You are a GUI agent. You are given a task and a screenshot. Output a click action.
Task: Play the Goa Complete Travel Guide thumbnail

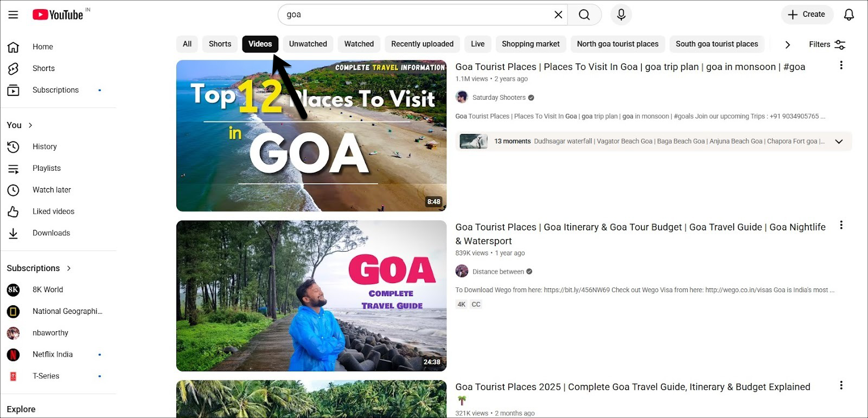[311, 295]
